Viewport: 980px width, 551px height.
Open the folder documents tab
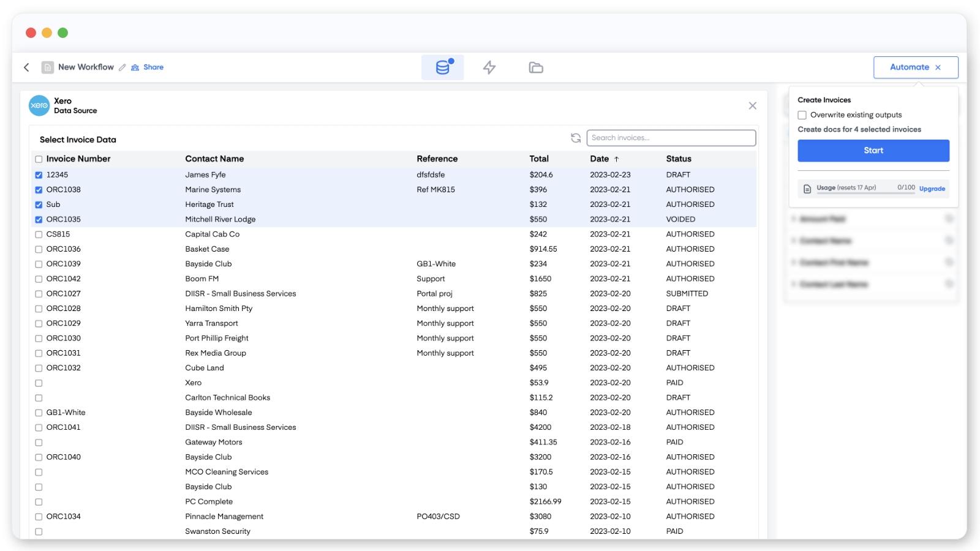(536, 67)
